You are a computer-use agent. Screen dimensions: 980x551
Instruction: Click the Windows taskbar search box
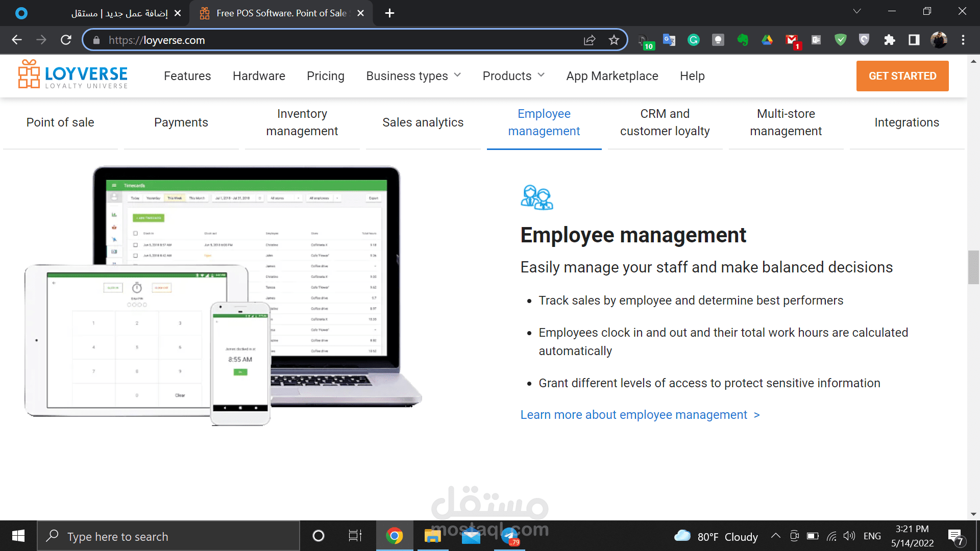168,536
